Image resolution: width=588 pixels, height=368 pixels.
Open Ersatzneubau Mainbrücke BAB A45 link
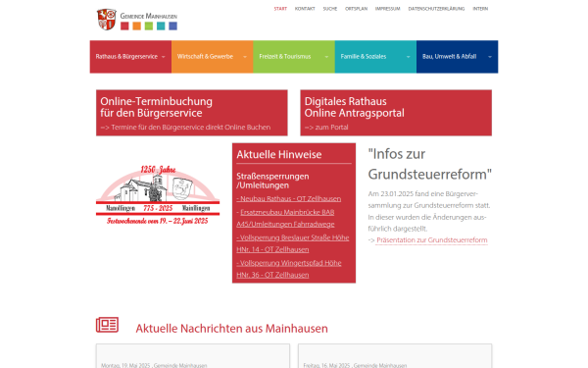point(285,218)
